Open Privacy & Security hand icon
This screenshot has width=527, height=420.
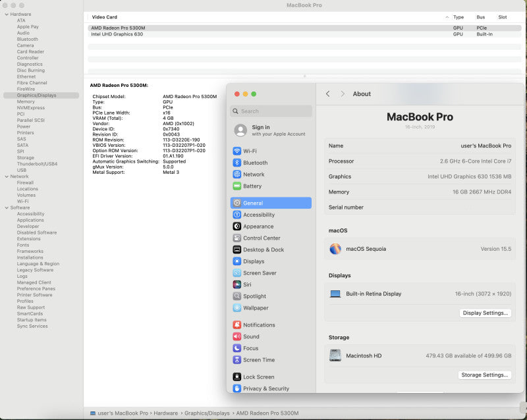pos(237,388)
